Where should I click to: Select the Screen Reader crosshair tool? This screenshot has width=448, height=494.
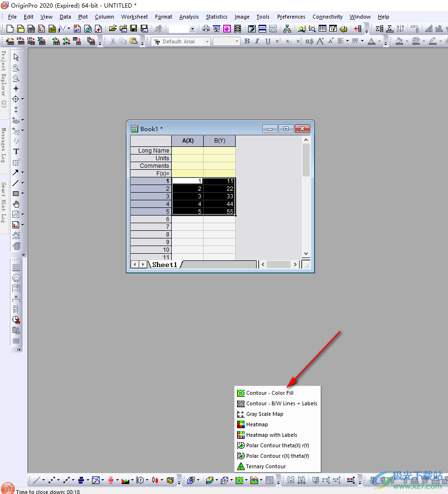[x=16, y=89]
